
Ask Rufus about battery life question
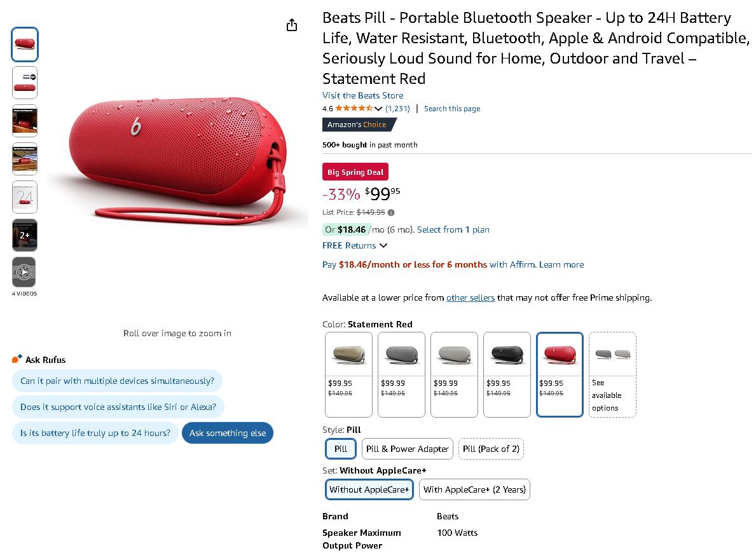pyautogui.click(x=95, y=433)
